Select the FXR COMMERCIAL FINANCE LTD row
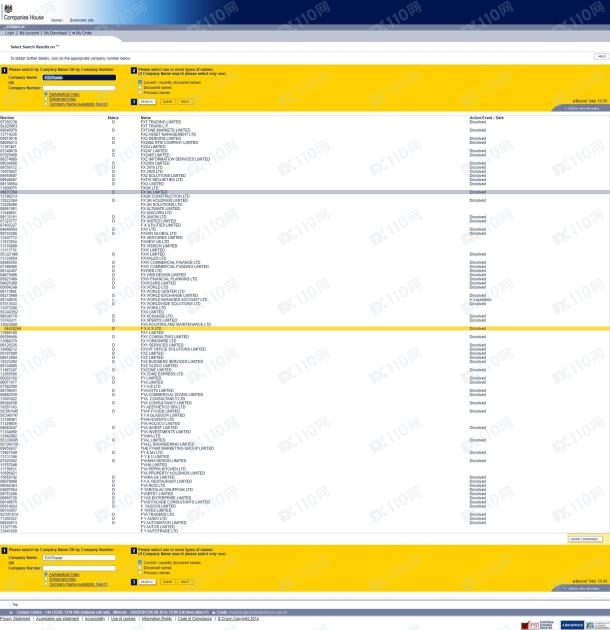 coord(305,262)
